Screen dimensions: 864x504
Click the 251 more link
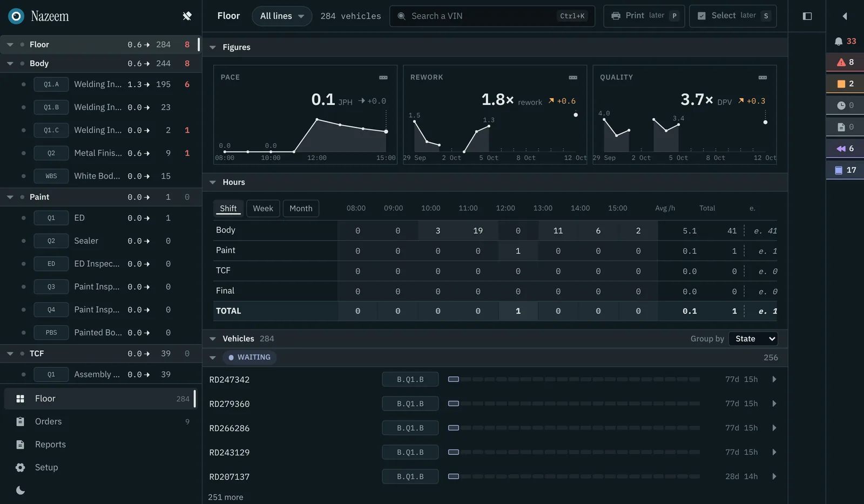tap(226, 497)
